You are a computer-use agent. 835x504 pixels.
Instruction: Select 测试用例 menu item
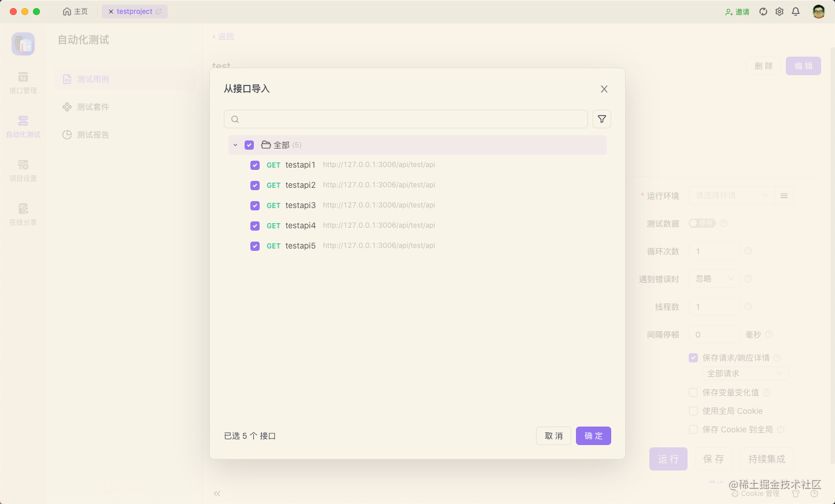(x=125, y=79)
